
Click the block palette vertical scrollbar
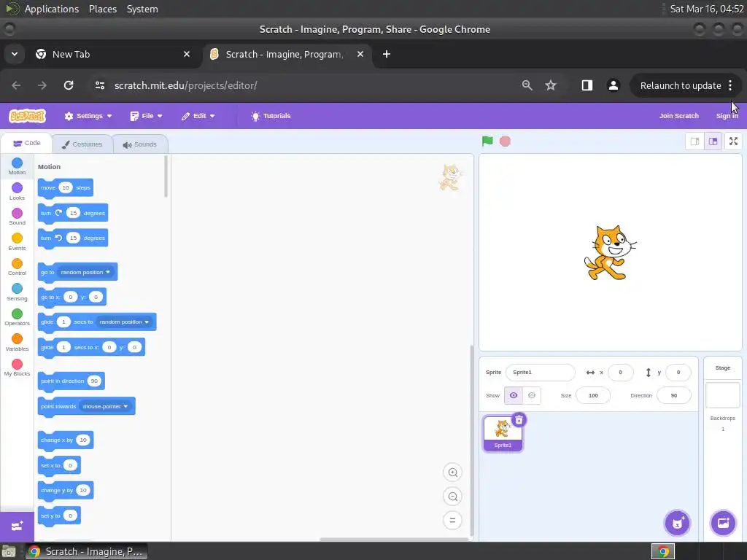click(166, 176)
